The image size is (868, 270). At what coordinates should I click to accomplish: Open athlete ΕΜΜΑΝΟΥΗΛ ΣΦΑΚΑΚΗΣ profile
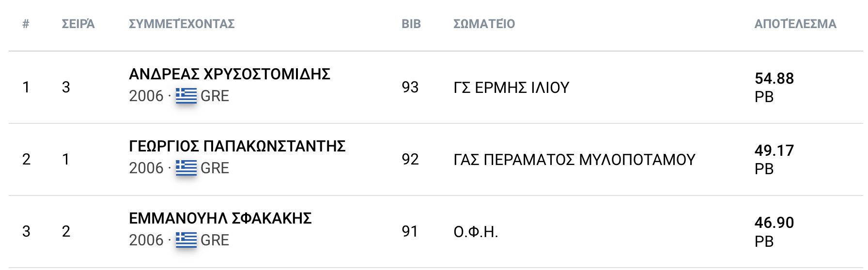(x=220, y=218)
